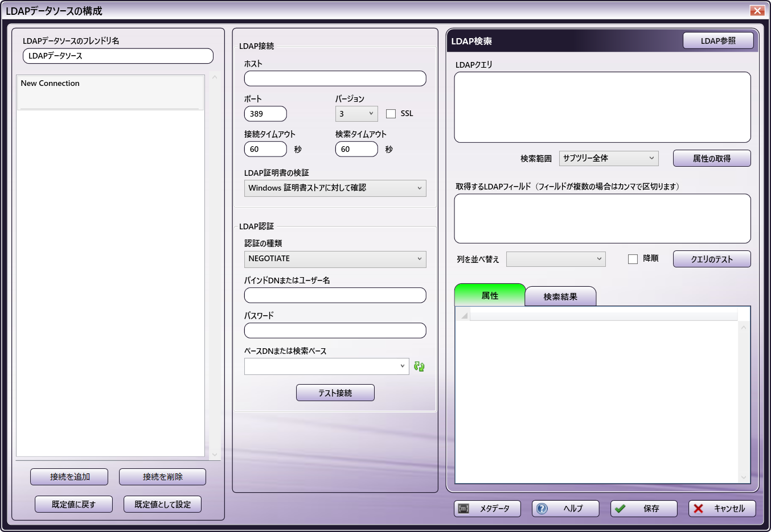Screen dimensions: 771x532
Task: Open the 検索範囲 サブツリー全体 dropdown
Action: tap(609, 158)
